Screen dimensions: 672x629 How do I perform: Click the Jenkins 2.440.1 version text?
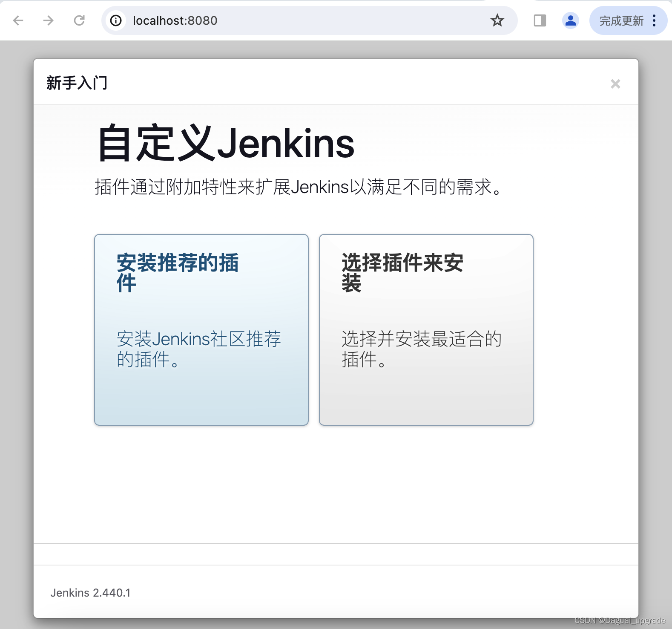90,593
